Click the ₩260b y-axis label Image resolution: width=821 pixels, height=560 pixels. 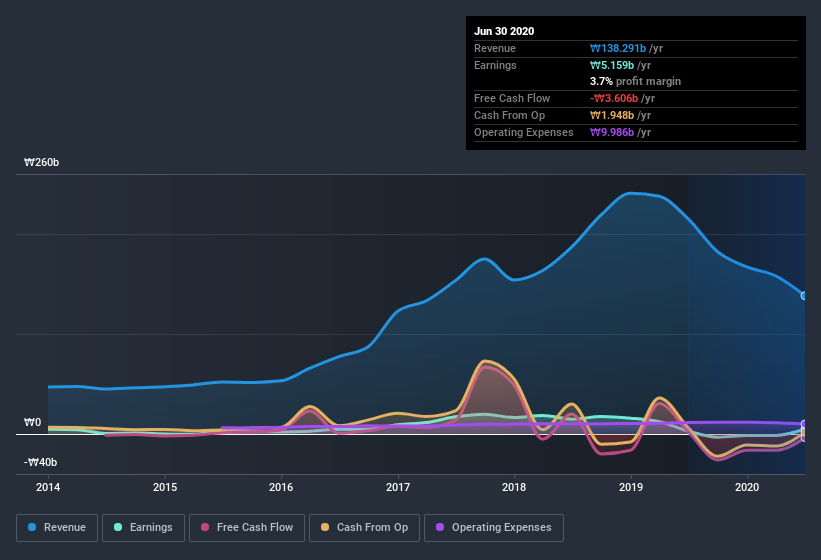41,162
